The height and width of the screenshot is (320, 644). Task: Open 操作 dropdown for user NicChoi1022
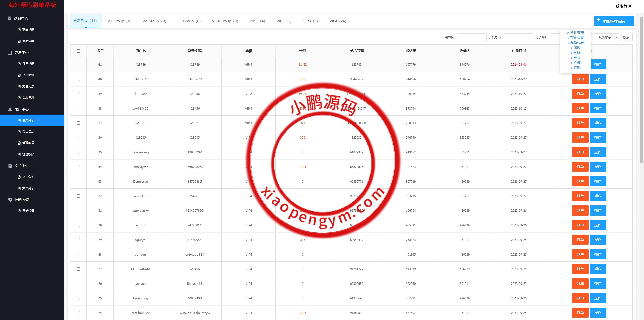[x=598, y=313]
